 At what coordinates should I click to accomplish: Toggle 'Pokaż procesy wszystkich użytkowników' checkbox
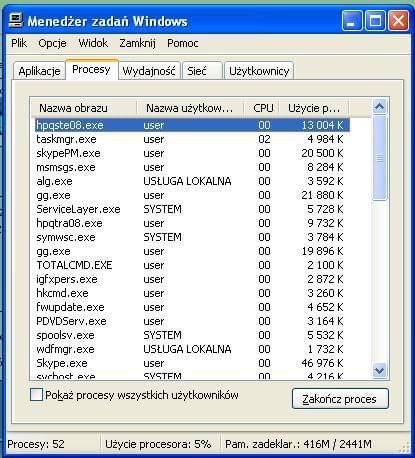point(36,395)
